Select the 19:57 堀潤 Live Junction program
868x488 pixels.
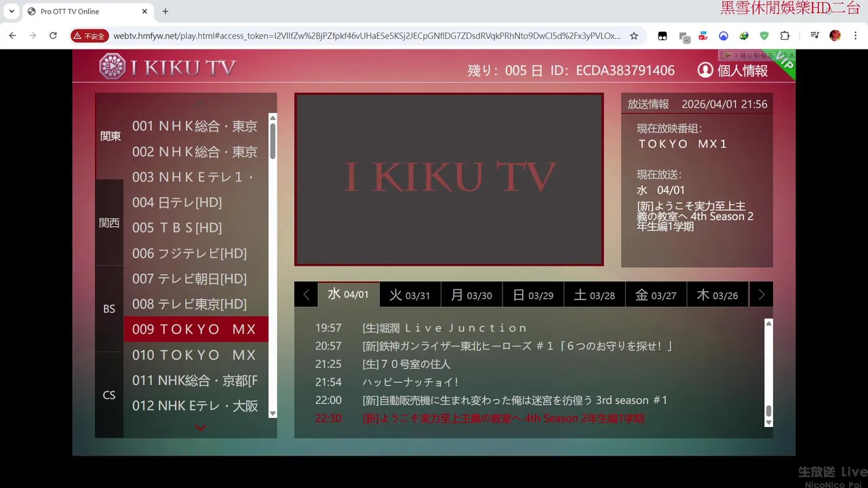(x=421, y=328)
